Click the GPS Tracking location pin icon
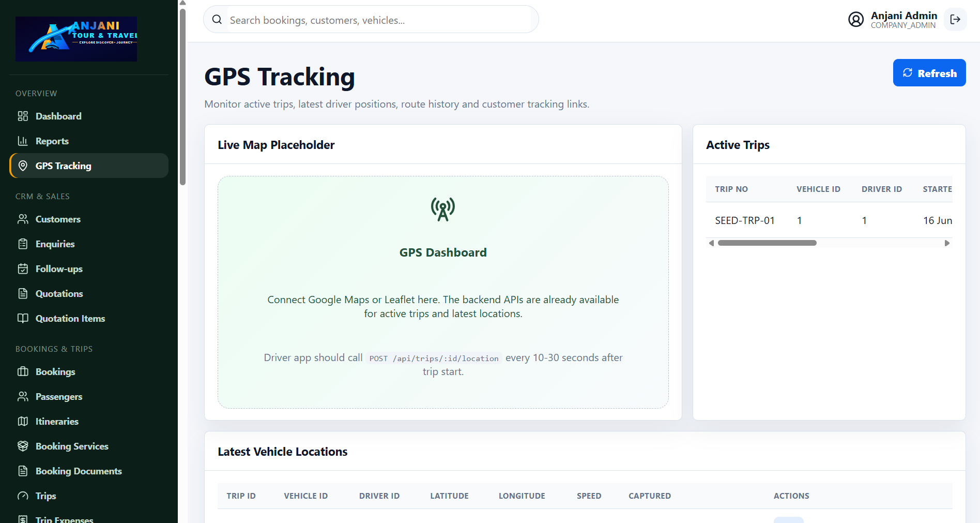The width and height of the screenshot is (980, 523). click(23, 166)
